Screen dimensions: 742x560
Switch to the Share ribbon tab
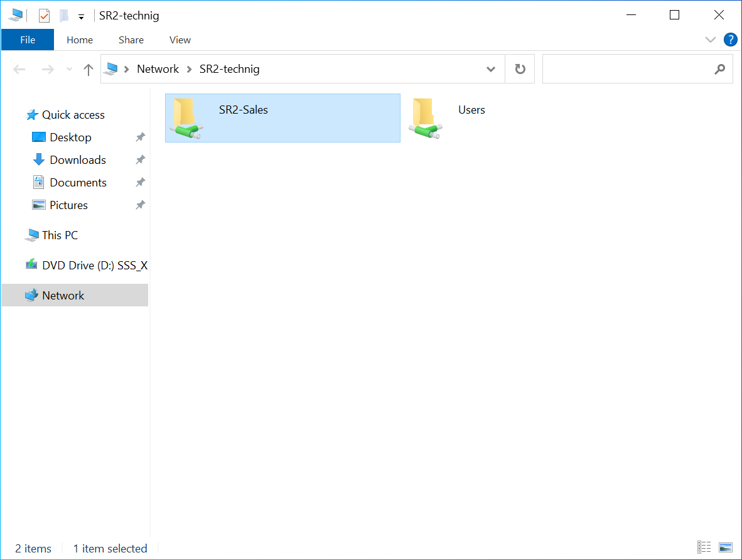click(131, 40)
